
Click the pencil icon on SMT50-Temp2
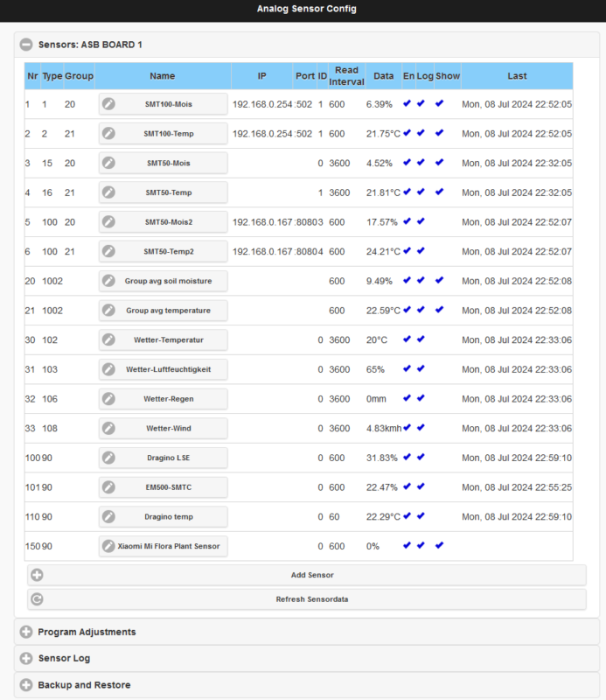(x=108, y=251)
